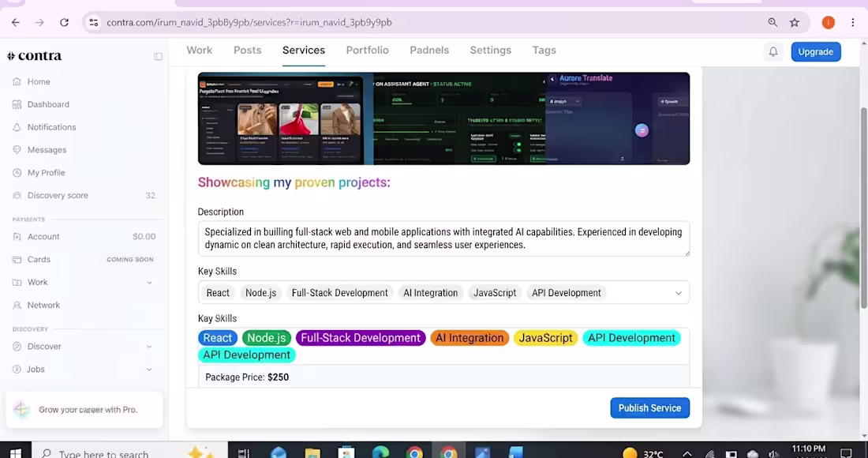Select the Services tab
This screenshot has height=458, width=868.
coord(303,51)
